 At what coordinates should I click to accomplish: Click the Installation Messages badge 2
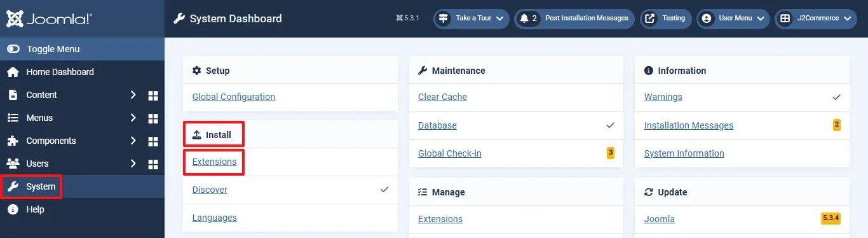pos(837,125)
